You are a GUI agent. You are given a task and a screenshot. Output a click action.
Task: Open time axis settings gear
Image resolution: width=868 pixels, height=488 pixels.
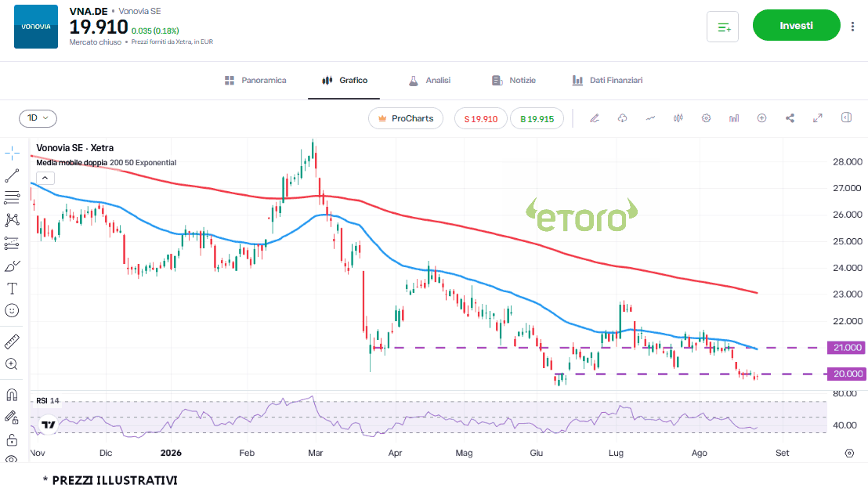(x=850, y=453)
